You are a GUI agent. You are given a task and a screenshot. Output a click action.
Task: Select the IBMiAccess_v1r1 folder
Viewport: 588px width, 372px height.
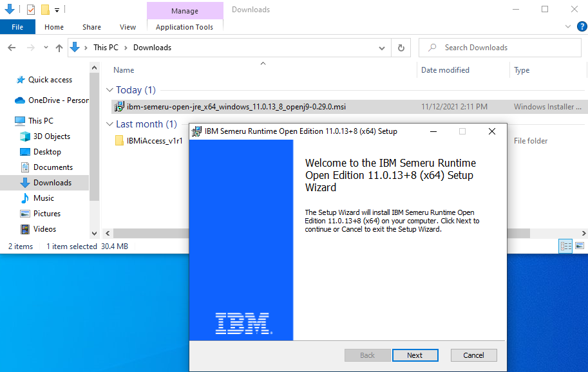(x=154, y=141)
